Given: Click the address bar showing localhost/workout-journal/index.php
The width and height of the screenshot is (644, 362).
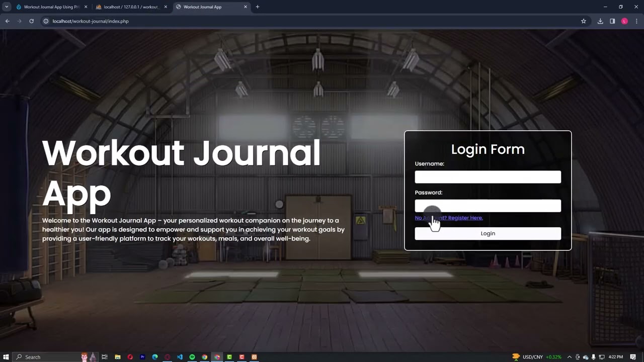Looking at the screenshot, I should 312,21.
